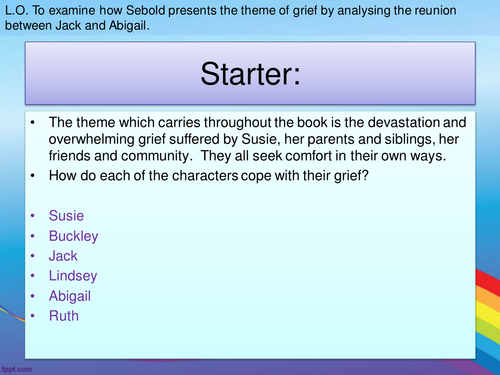Click the question about coping with grief
500x375 pixels.
tap(209, 176)
